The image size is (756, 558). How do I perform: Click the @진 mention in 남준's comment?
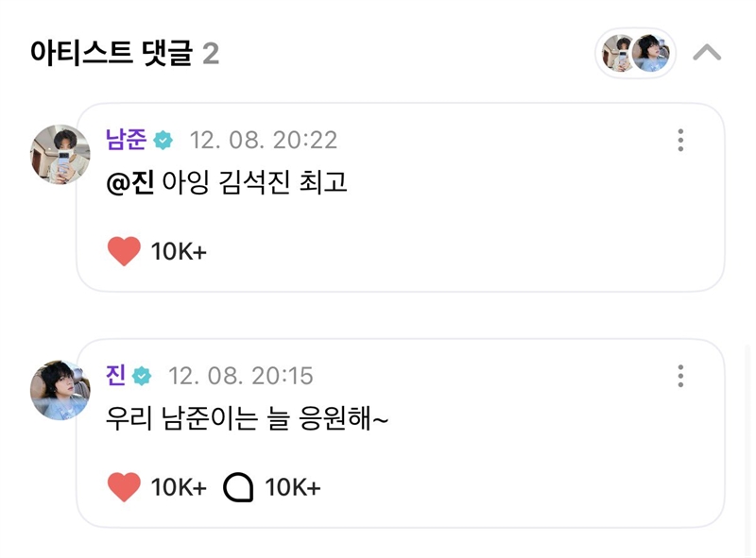130,182
